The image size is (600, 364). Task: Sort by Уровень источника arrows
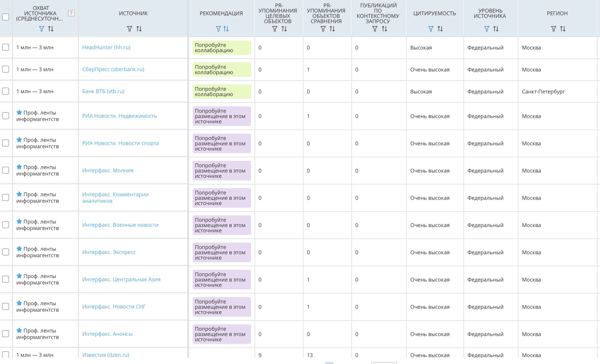496,29
